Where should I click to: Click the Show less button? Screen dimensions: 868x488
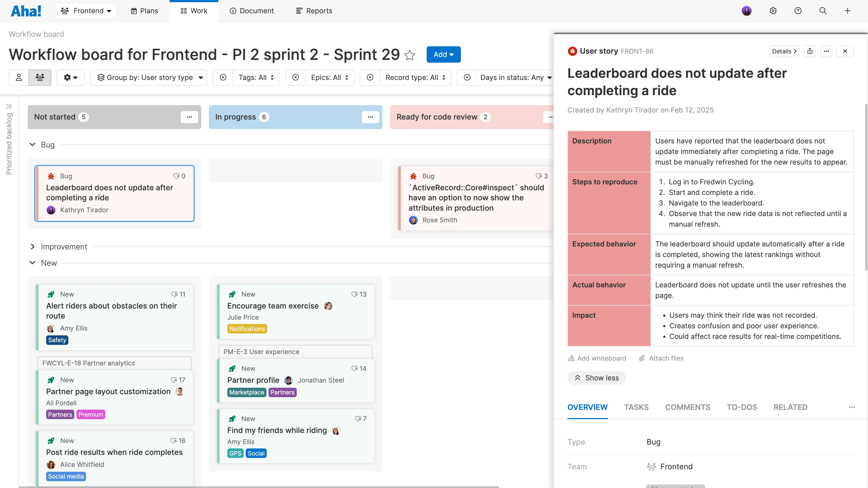pos(596,378)
